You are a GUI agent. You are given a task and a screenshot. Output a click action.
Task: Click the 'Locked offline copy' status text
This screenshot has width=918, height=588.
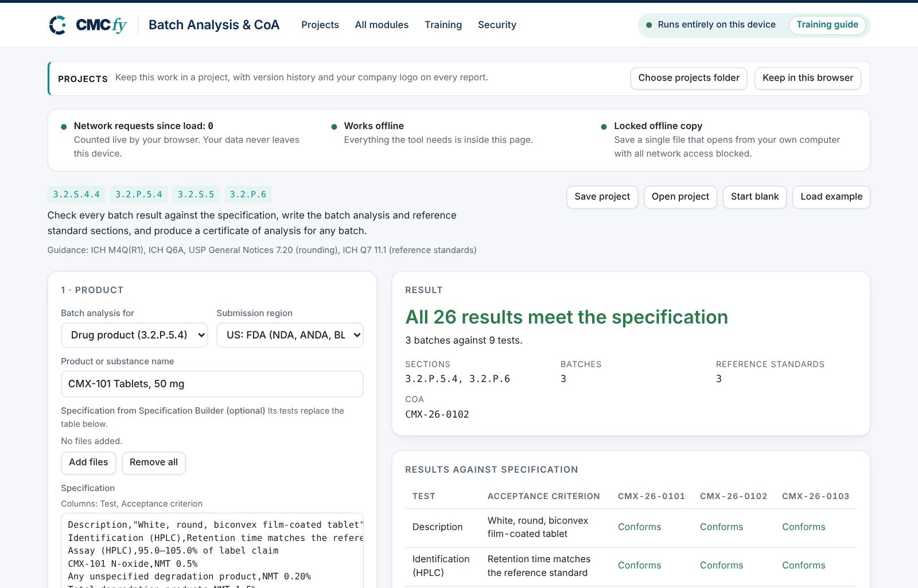coord(658,126)
